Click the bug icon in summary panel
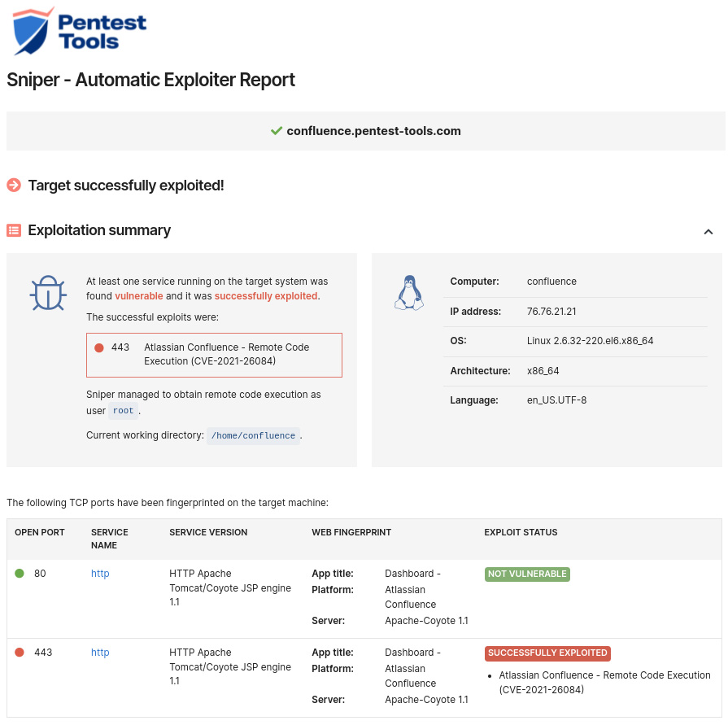Viewport: 728px width, 725px height. tap(48, 293)
